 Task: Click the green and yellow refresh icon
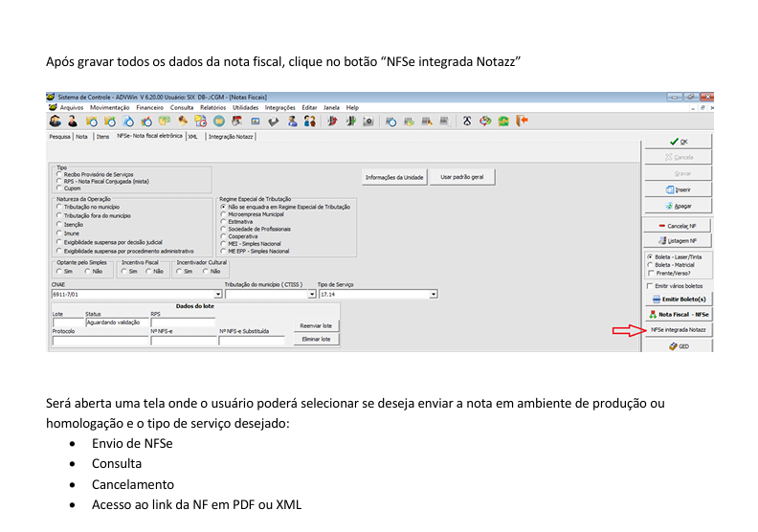[x=503, y=121]
